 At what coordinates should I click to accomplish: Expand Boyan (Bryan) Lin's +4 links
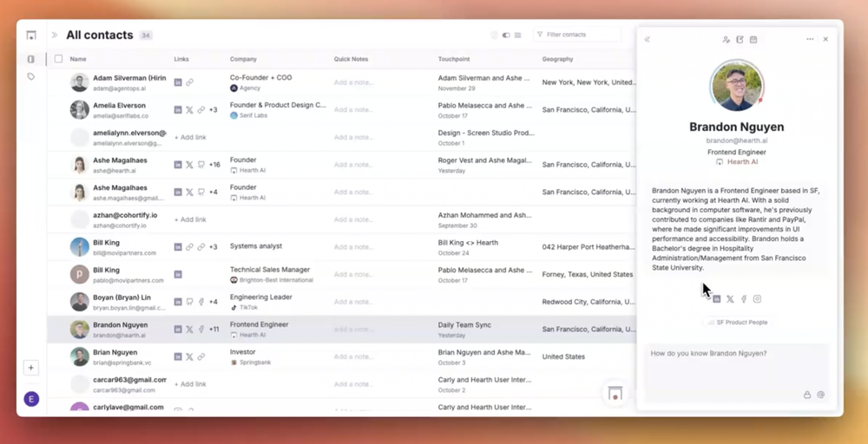(214, 302)
